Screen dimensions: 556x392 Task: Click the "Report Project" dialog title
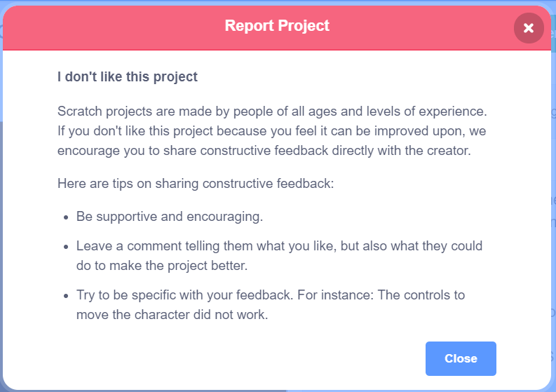[x=277, y=27]
